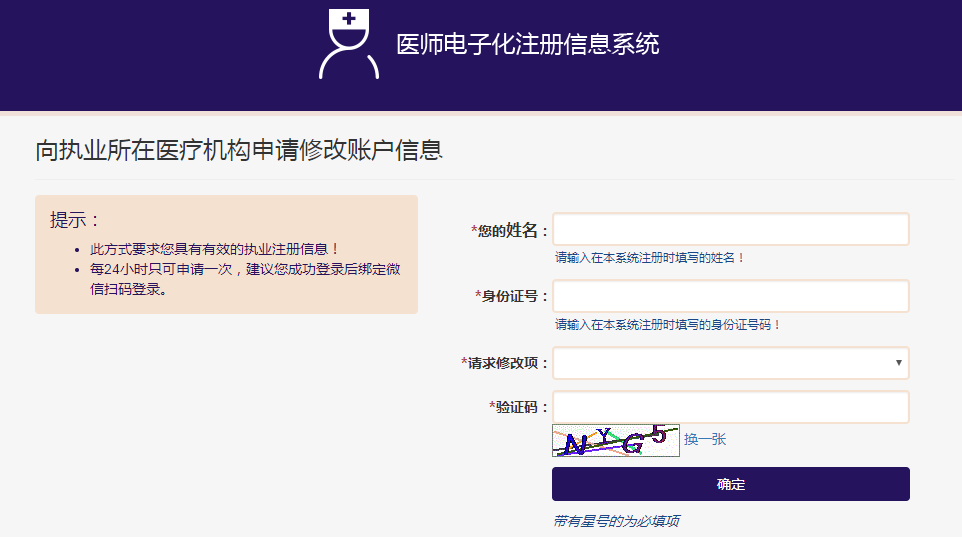
Task: Click the 医师电子化注册信息系统 header title
Action: click(527, 45)
